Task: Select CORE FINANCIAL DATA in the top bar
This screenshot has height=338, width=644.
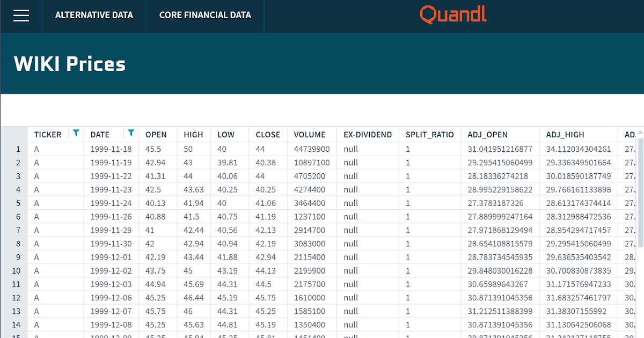Action: pos(205,16)
